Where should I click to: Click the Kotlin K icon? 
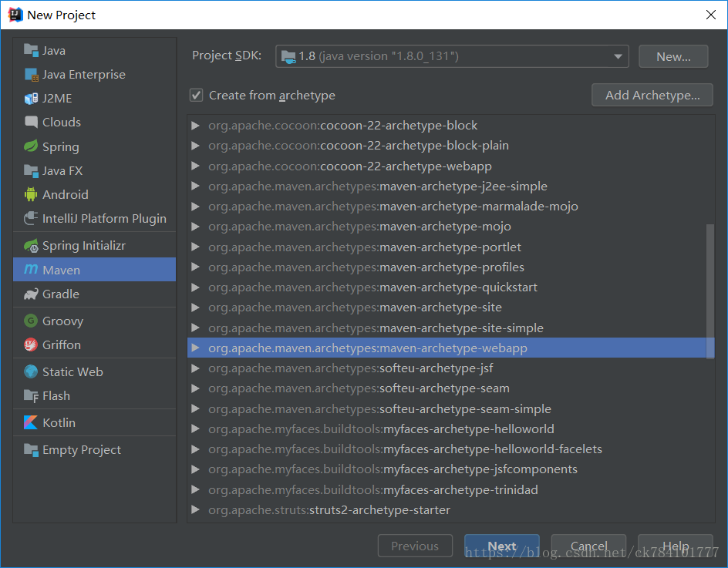(x=31, y=422)
